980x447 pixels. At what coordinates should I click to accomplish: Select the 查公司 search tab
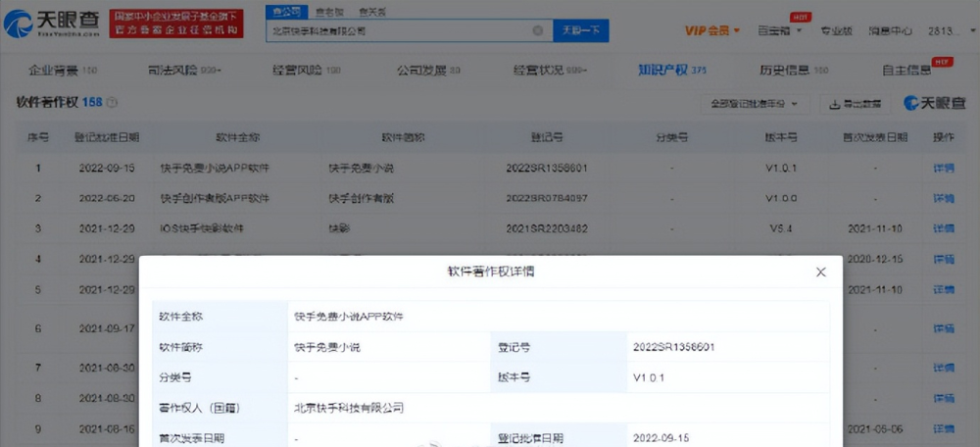pyautogui.click(x=287, y=11)
